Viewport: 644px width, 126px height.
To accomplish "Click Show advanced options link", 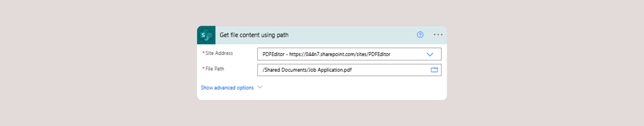I will click(227, 88).
